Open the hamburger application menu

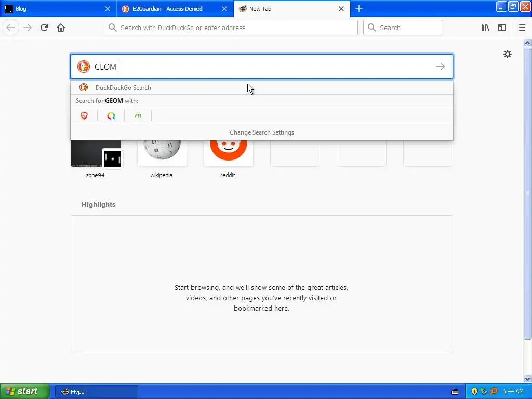[x=522, y=28]
